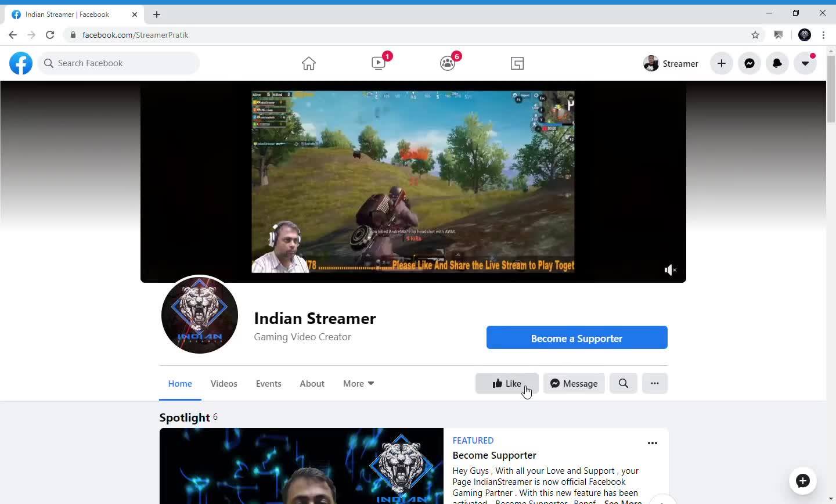Screen dimensions: 836x504
Task: Open the Account dropdown arrow
Action: pyautogui.click(x=805, y=63)
